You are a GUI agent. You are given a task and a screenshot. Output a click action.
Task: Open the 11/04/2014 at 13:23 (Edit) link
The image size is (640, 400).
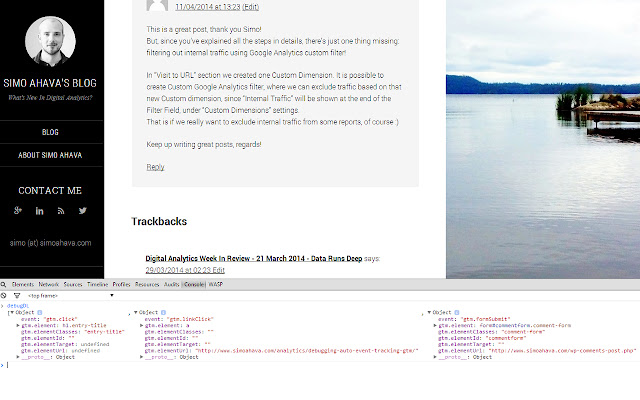coord(217,7)
